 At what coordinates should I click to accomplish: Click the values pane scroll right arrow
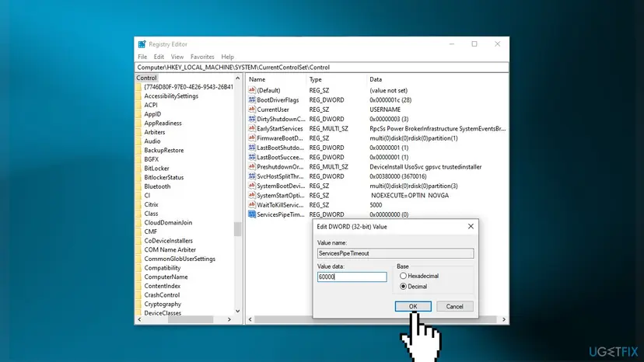pos(504,319)
